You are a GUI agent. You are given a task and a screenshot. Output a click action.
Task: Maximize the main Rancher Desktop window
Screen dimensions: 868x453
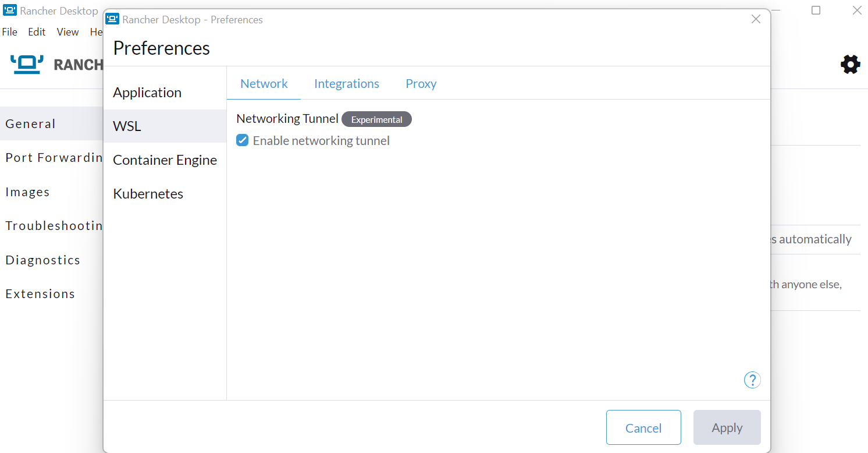[816, 10]
